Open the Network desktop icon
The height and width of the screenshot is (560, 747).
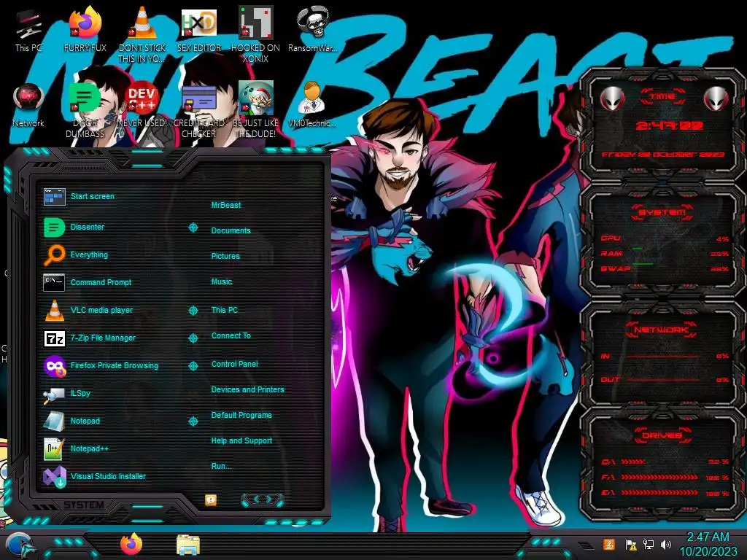28,105
